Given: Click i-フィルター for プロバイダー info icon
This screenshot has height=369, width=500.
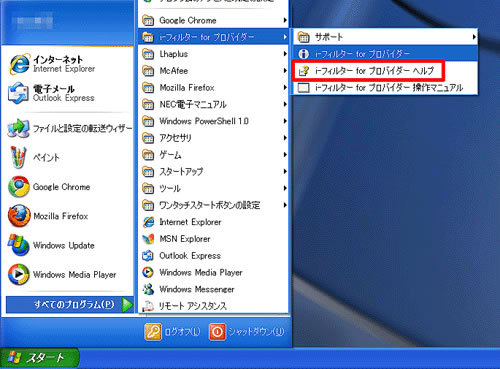Looking at the screenshot, I should tap(304, 54).
